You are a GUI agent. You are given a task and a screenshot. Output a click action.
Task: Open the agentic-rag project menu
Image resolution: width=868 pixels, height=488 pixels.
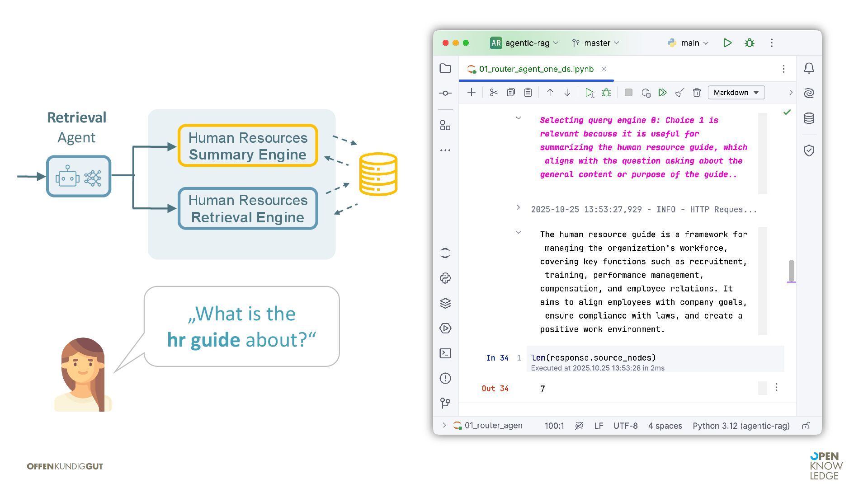click(x=524, y=43)
